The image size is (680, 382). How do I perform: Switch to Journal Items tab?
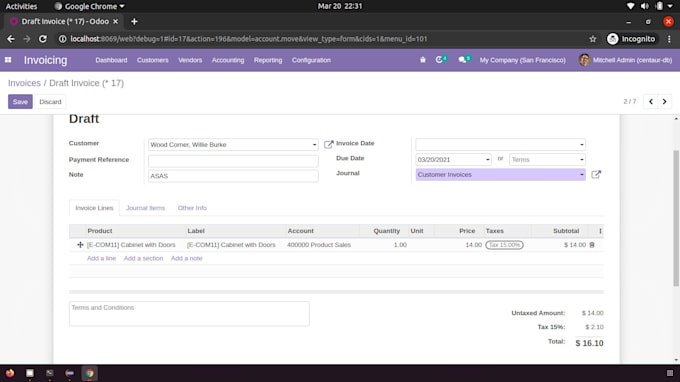pos(145,208)
